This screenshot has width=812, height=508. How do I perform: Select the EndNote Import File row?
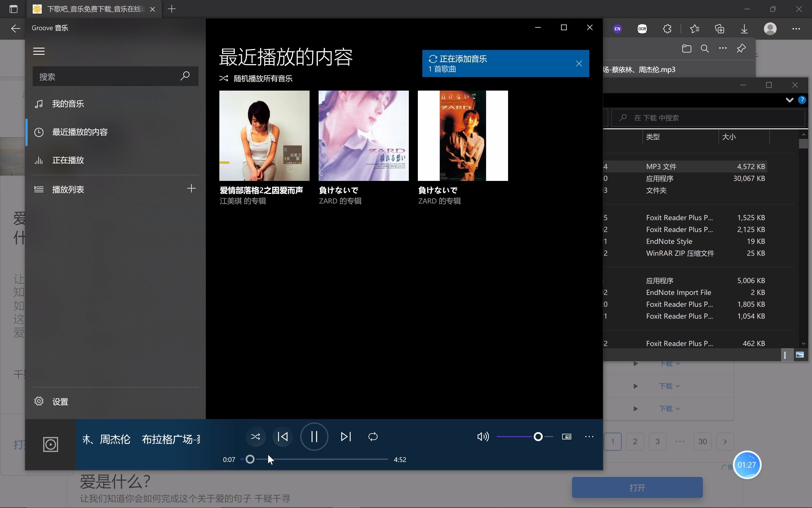point(685,293)
